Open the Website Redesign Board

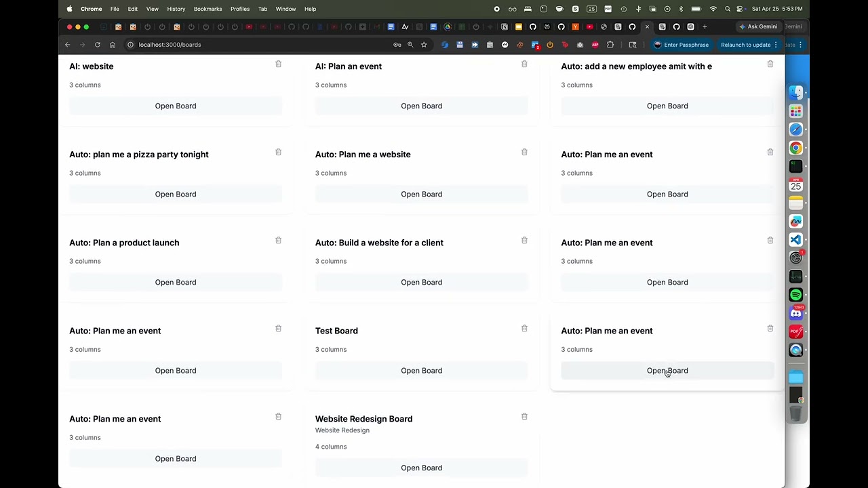pos(421,468)
